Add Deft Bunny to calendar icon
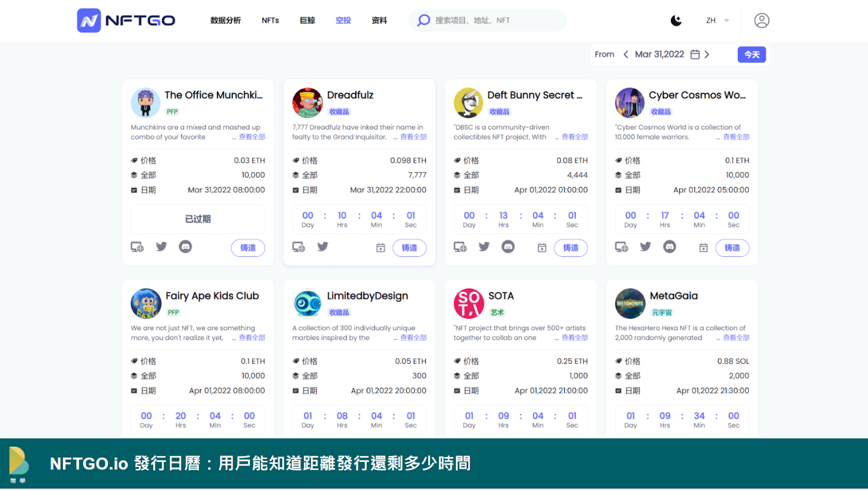The image size is (868, 490). pos(542,248)
